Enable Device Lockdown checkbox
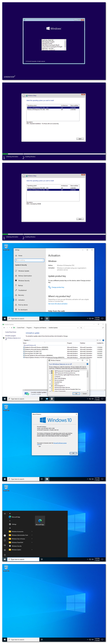The width and height of the screenshot is (108, 644). (x=52, y=380)
